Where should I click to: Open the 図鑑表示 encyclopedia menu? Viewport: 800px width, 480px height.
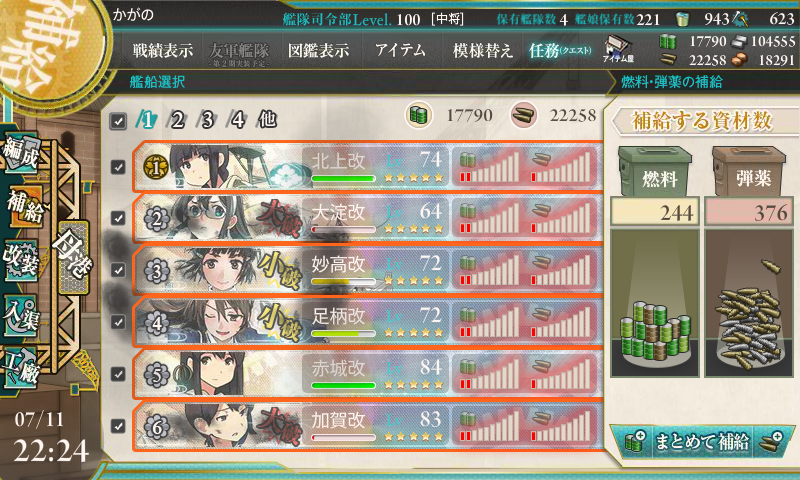pos(318,50)
